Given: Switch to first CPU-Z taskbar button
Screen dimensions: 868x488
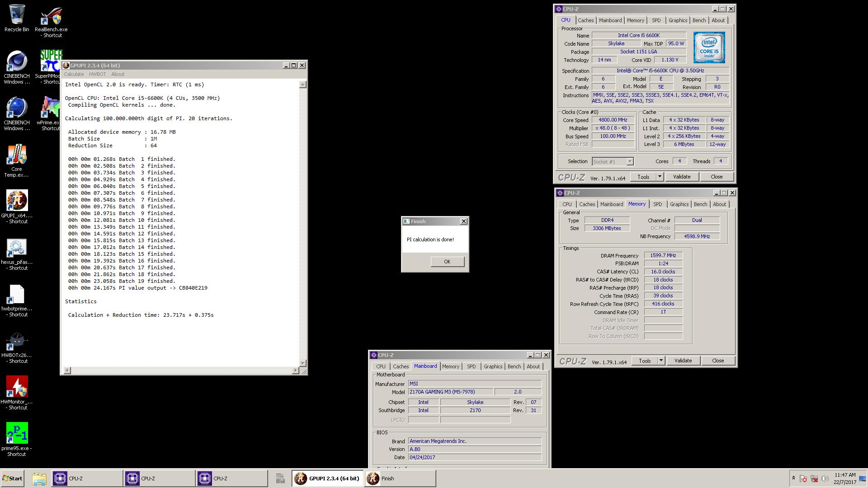Looking at the screenshot, I should (86, 479).
